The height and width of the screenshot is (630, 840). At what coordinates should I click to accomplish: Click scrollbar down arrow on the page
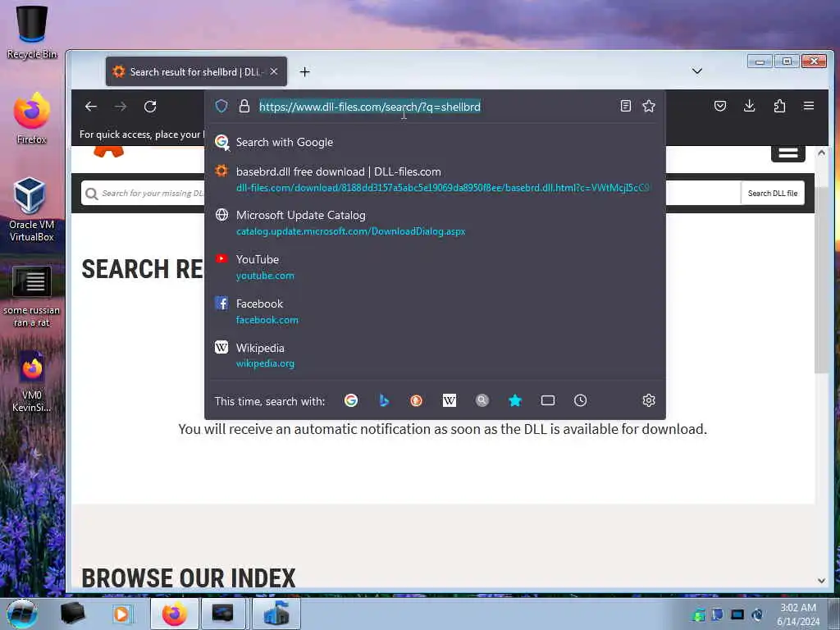pos(821,581)
